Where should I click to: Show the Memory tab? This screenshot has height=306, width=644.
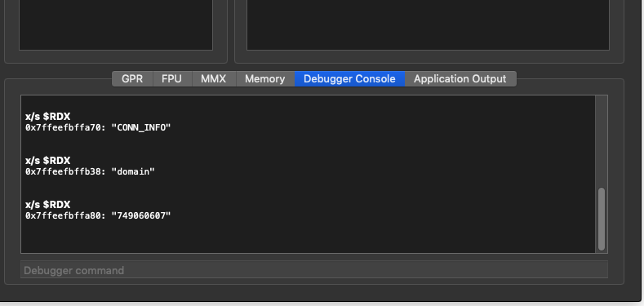coord(265,79)
